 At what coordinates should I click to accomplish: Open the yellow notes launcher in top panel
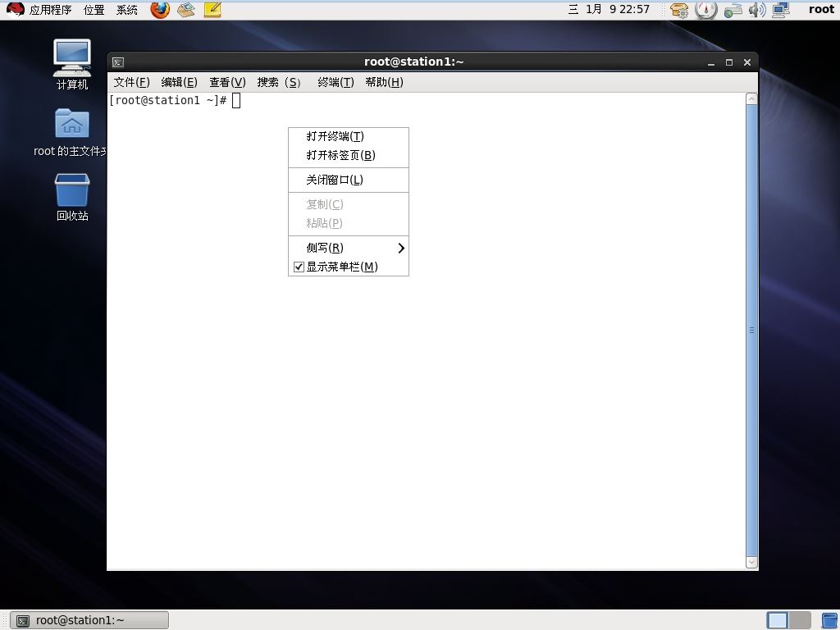pyautogui.click(x=212, y=10)
